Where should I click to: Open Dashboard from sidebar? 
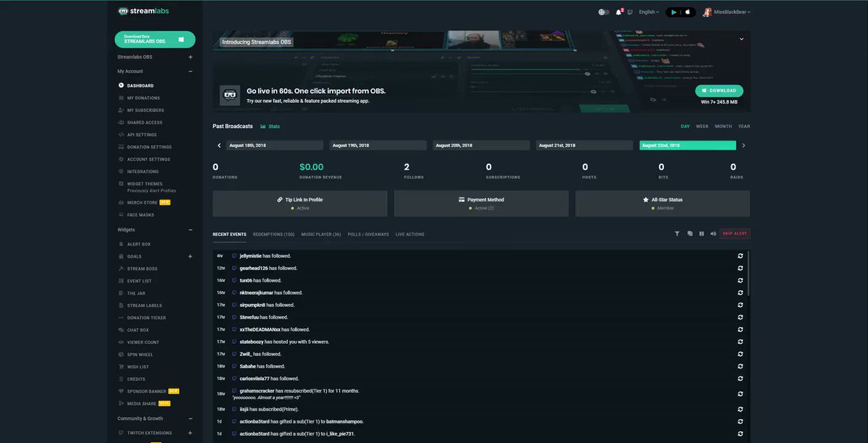(136, 85)
